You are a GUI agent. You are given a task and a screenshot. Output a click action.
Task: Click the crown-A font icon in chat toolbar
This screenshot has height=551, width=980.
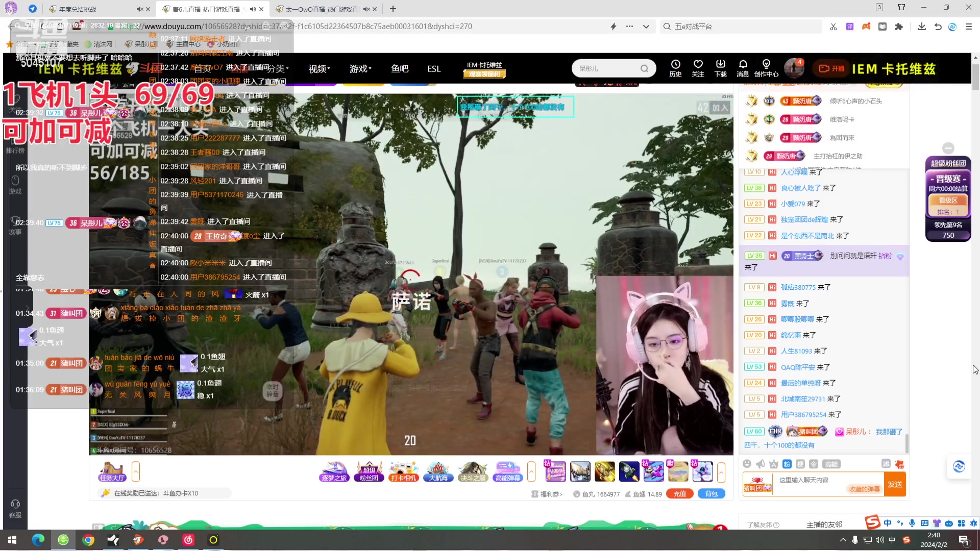[x=774, y=464]
